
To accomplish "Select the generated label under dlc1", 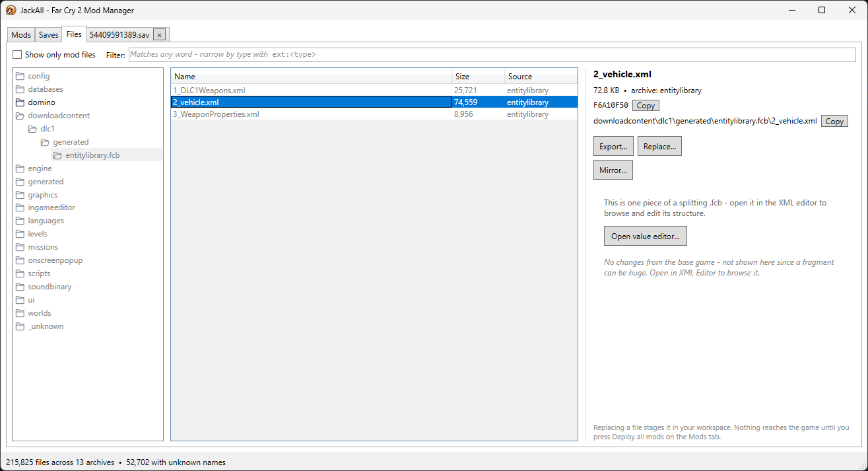I will pos(71,142).
